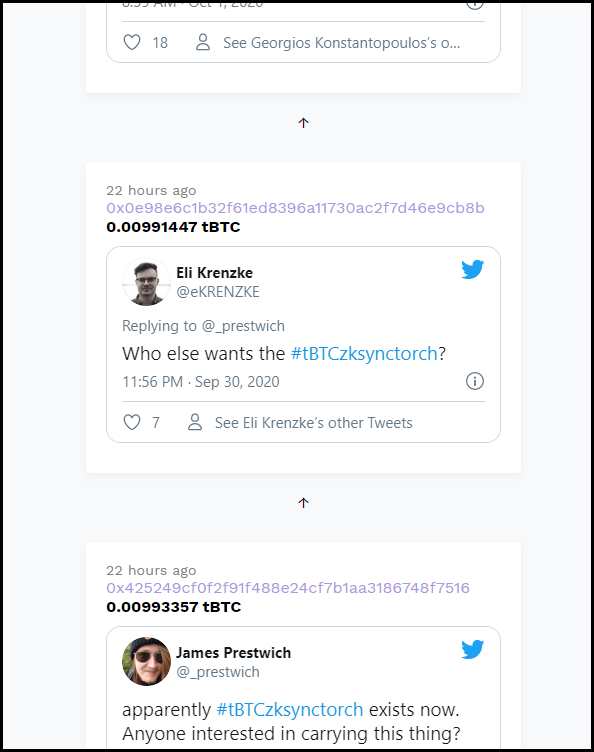
Task: Click the up arrow above Eli Krenzke's card
Action: point(303,123)
